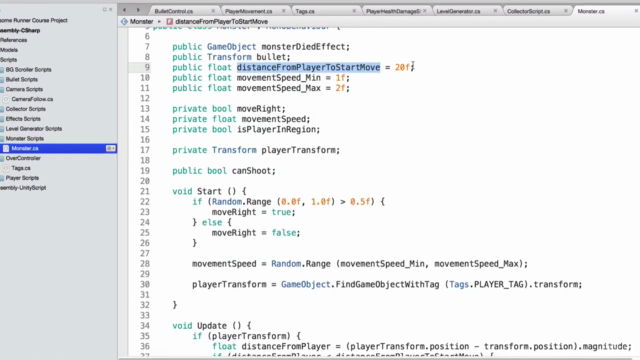Image resolution: width=640 pixels, height=360 pixels.
Task: Open CameraFollow.cs from the solution tree
Action: (32, 99)
